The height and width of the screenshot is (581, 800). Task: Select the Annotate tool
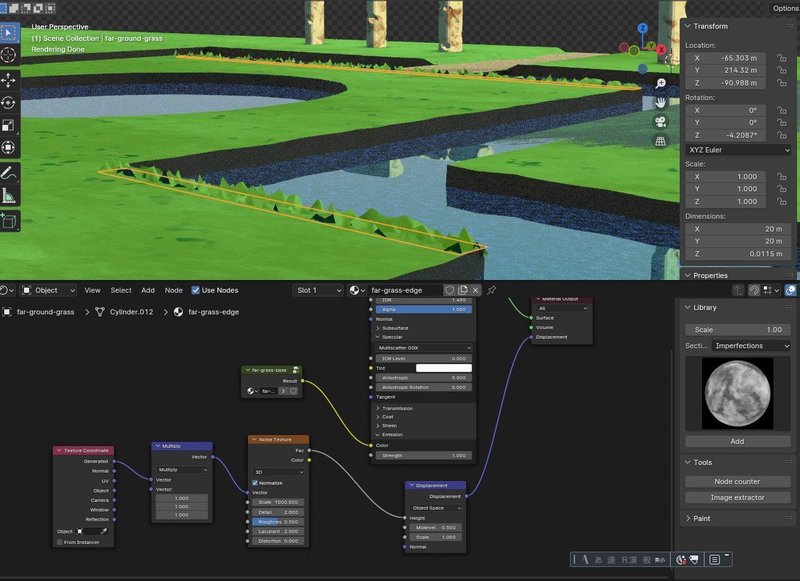(x=9, y=173)
